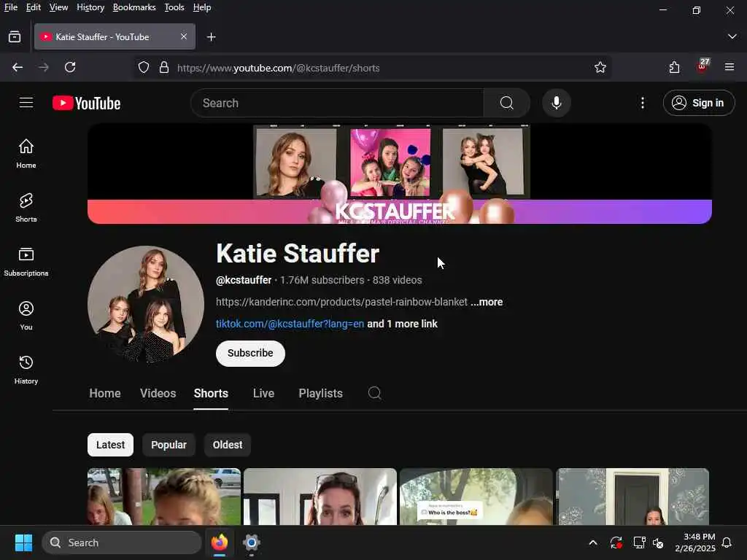The image size is (747, 560).
Task: Open the extension icon with 27 badge
Action: [x=703, y=66]
